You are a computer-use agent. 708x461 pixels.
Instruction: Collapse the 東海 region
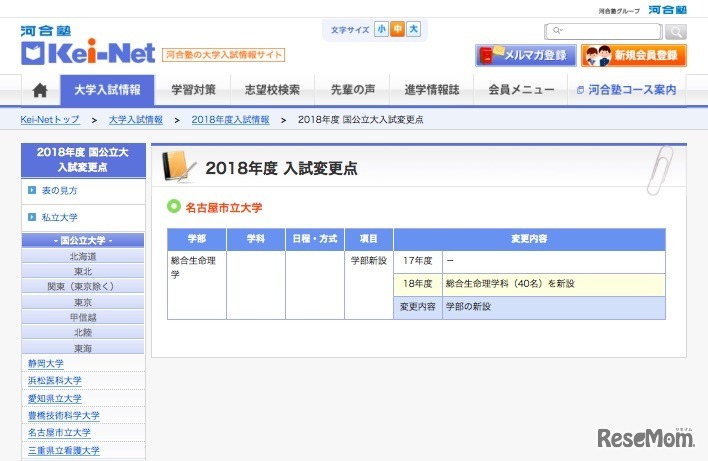[83, 348]
